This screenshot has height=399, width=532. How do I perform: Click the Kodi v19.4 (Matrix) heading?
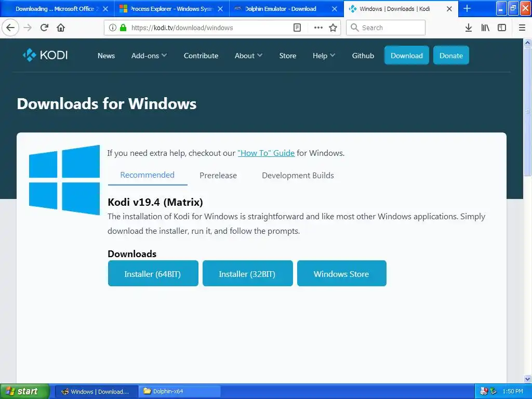[155, 202]
